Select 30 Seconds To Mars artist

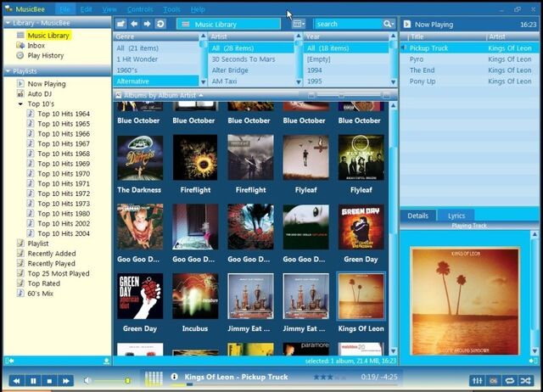point(244,59)
